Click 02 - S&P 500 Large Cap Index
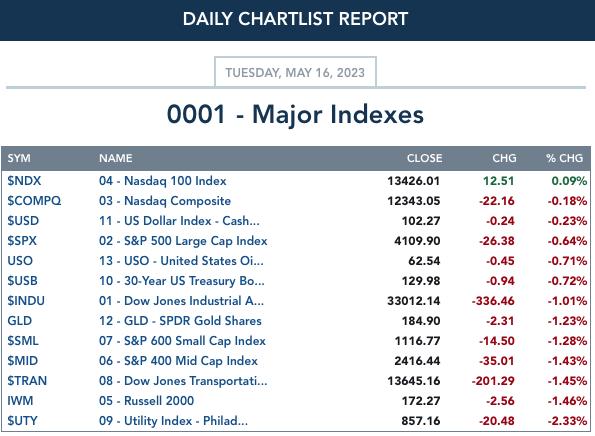 (x=183, y=241)
